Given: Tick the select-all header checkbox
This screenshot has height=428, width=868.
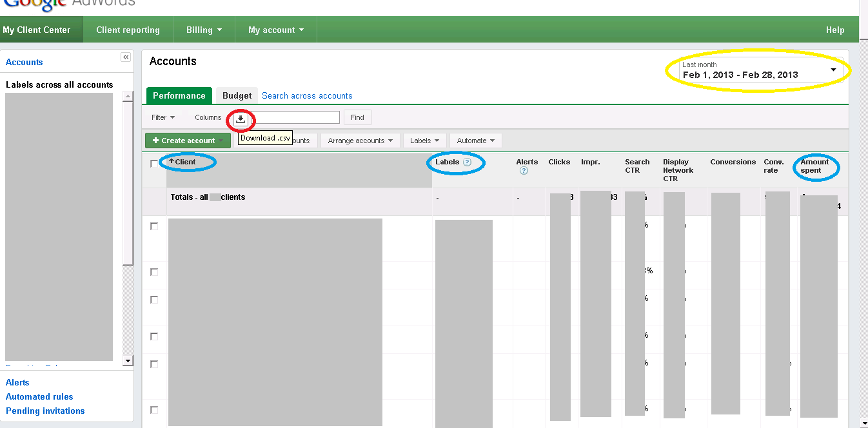Looking at the screenshot, I should pyautogui.click(x=153, y=164).
